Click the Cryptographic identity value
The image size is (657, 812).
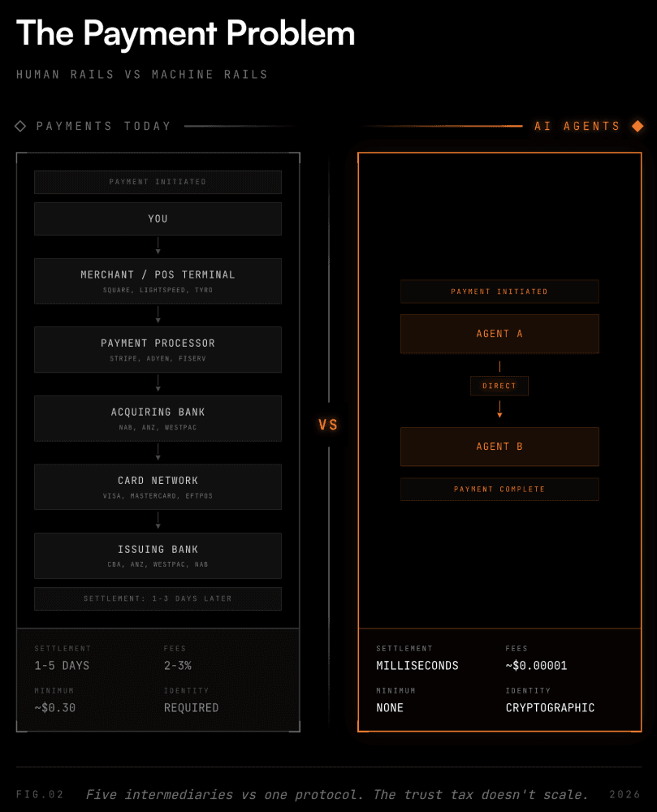point(551,708)
